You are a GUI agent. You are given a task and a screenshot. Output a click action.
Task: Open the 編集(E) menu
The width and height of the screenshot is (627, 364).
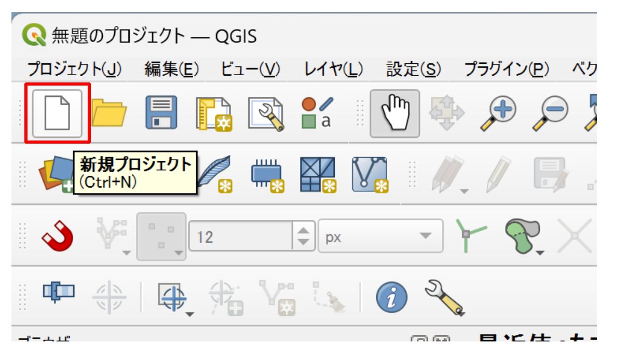click(x=171, y=68)
